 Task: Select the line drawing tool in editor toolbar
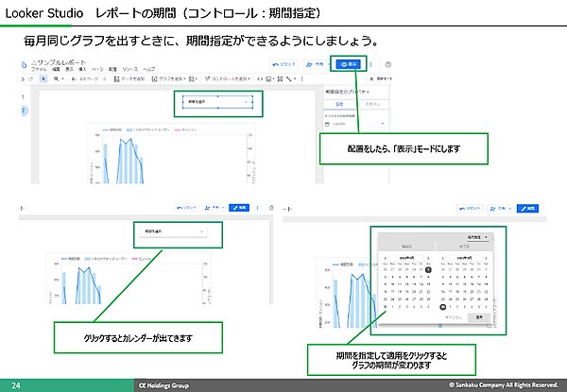point(290,78)
